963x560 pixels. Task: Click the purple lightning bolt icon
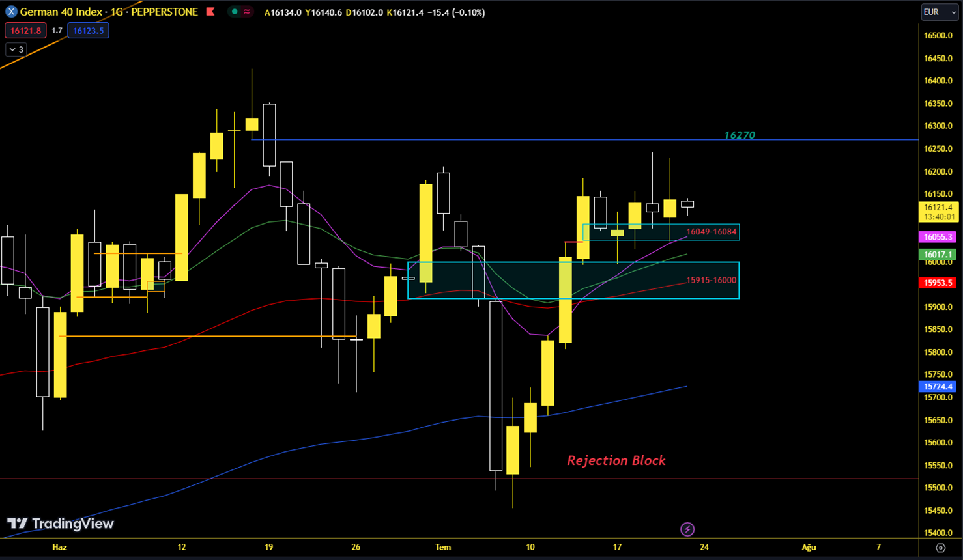(x=687, y=529)
